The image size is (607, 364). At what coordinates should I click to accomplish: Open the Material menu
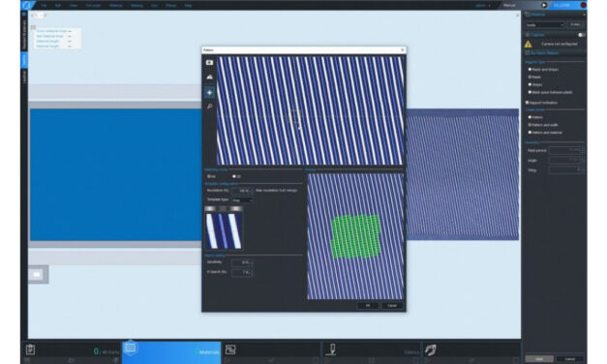click(115, 6)
